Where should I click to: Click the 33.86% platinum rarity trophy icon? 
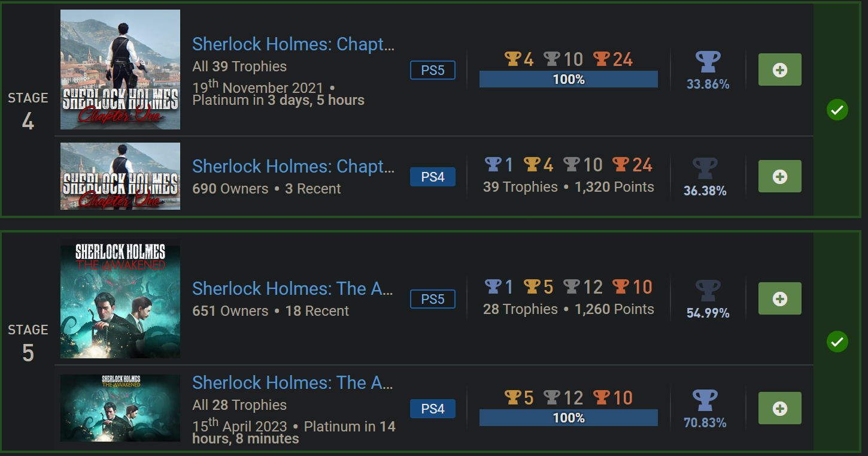(x=708, y=62)
